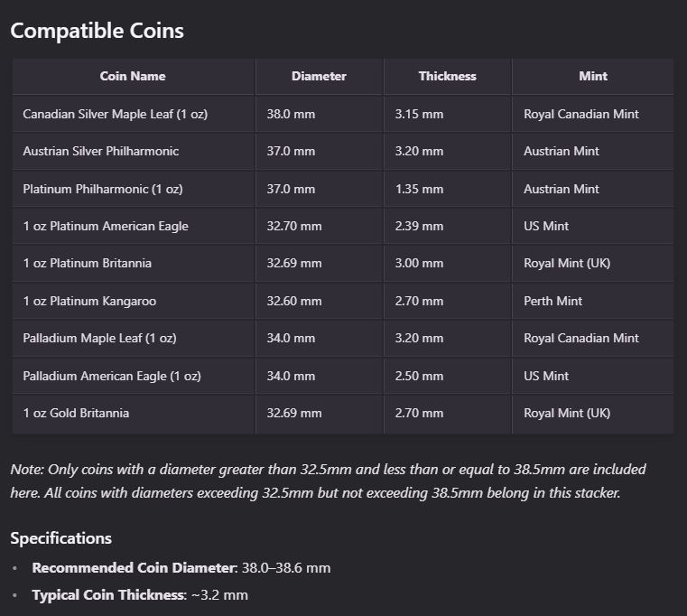Viewport: 687px width, 616px height.
Task: Click the Mint column header
Action: pos(592,77)
